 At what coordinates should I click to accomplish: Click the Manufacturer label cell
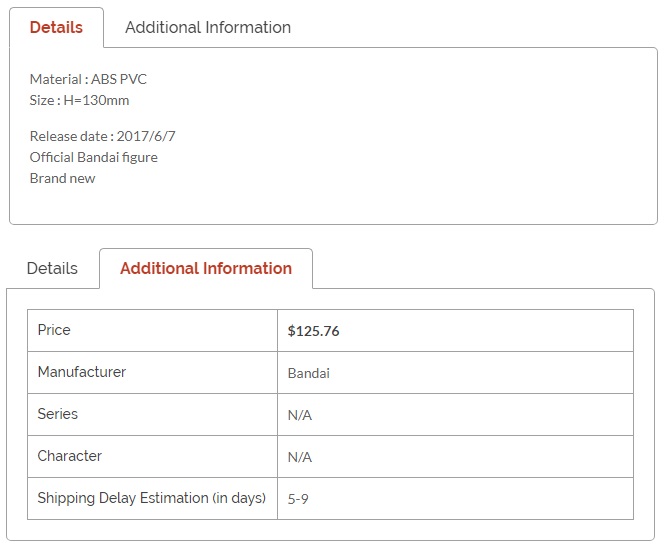point(153,372)
